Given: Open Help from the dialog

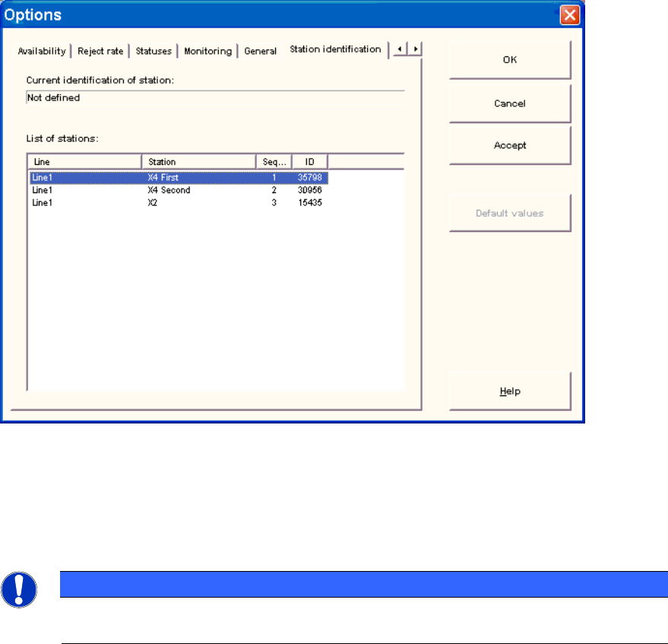Looking at the screenshot, I should (510, 392).
